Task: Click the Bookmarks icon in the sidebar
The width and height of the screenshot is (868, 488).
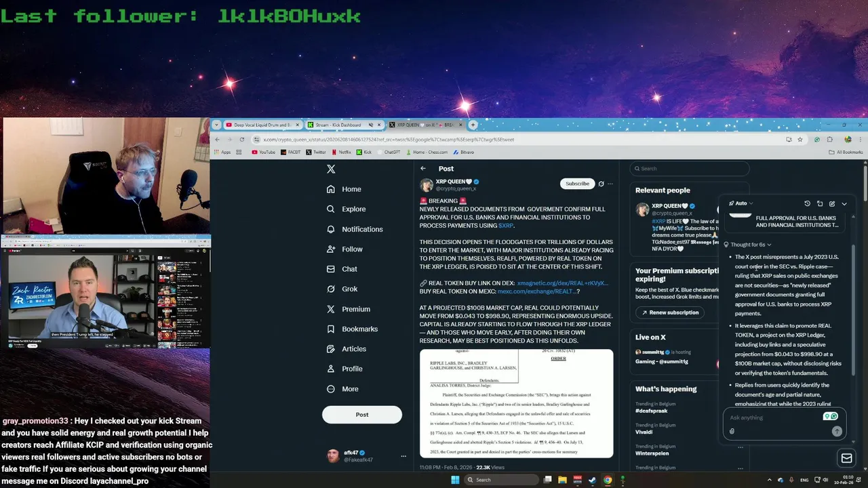Action: (x=331, y=329)
